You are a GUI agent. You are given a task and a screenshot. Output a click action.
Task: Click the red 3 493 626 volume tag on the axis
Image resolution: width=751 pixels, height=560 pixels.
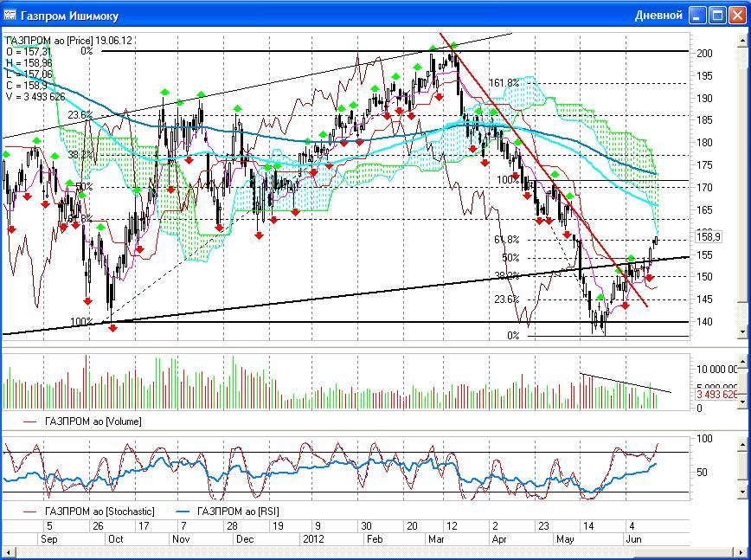[717, 395]
